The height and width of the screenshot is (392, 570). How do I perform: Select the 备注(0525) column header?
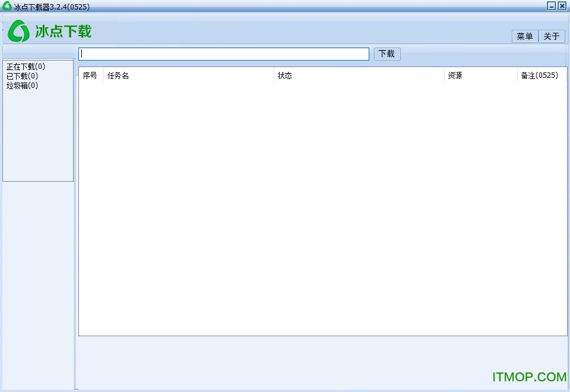pyautogui.click(x=539, y=75)
